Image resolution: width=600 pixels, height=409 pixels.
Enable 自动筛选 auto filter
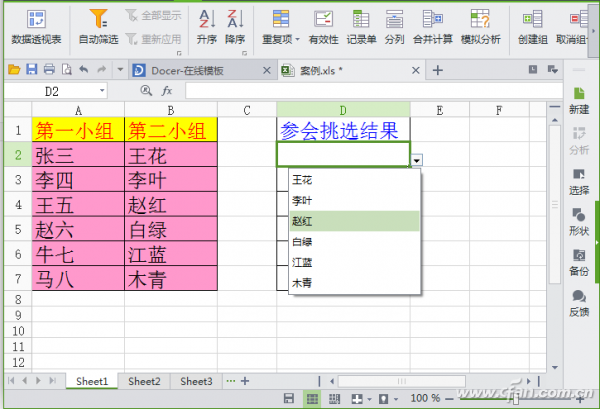(x=98, y=27)
